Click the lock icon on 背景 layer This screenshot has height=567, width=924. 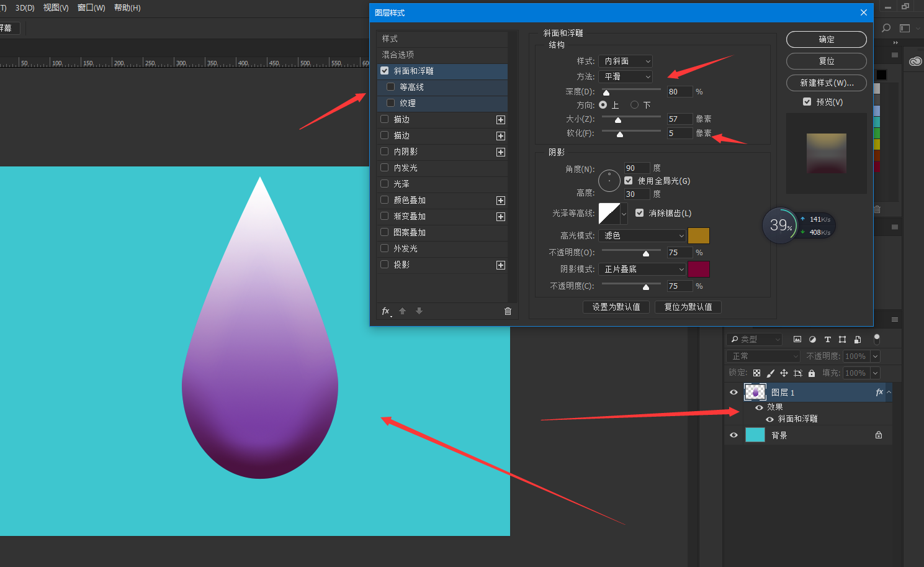879,435
